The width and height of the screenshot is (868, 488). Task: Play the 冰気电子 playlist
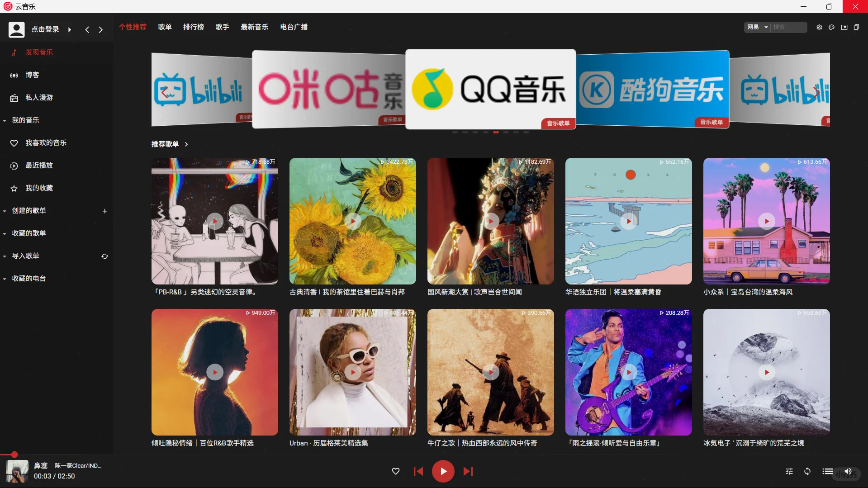tap(767, 372)
